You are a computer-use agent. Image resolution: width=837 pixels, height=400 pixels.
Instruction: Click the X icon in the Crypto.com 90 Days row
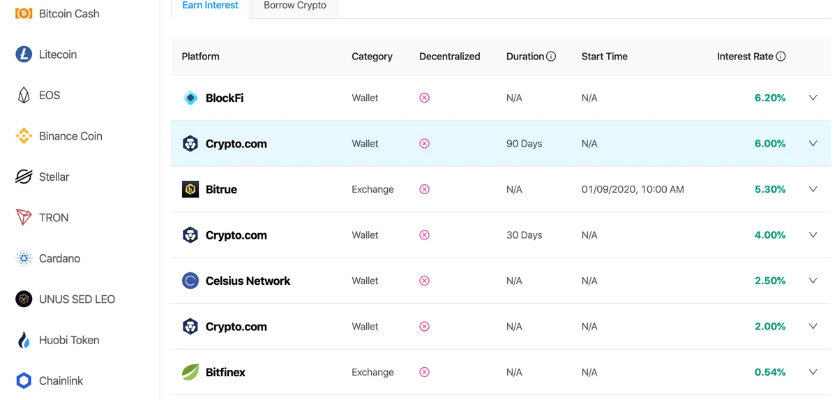click(x=424, y=144)
